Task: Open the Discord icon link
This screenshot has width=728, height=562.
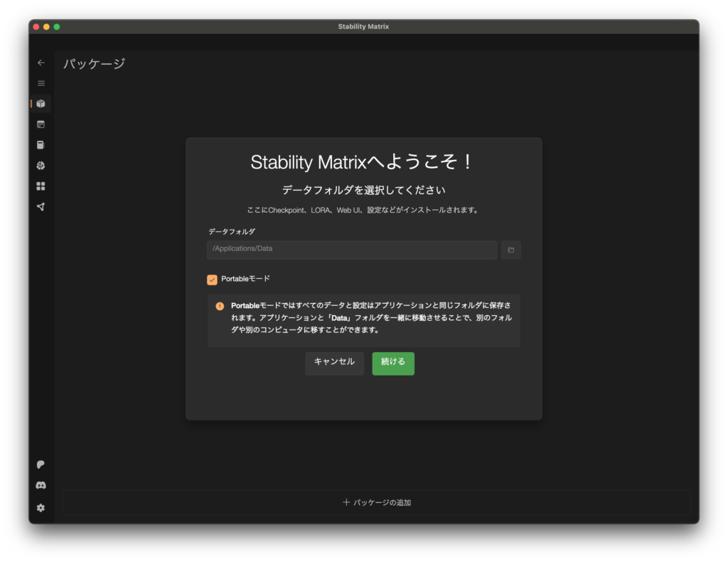Action: click(x=41, y=485)
